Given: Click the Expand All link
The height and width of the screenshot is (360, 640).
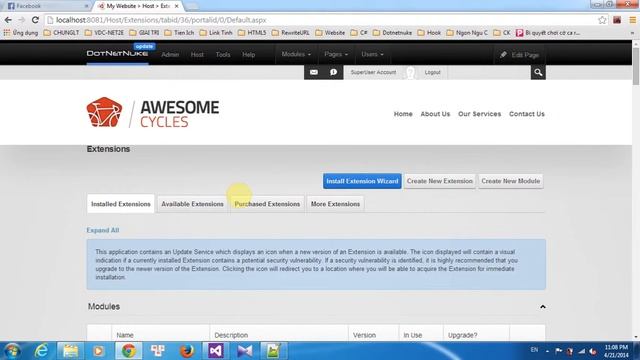Looking at the screenshot, I should 103,230.
